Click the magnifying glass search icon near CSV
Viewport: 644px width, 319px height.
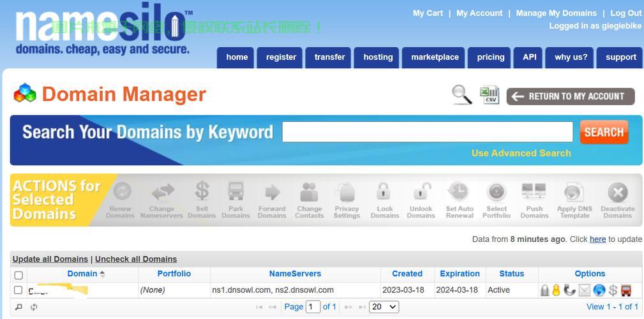462,95
